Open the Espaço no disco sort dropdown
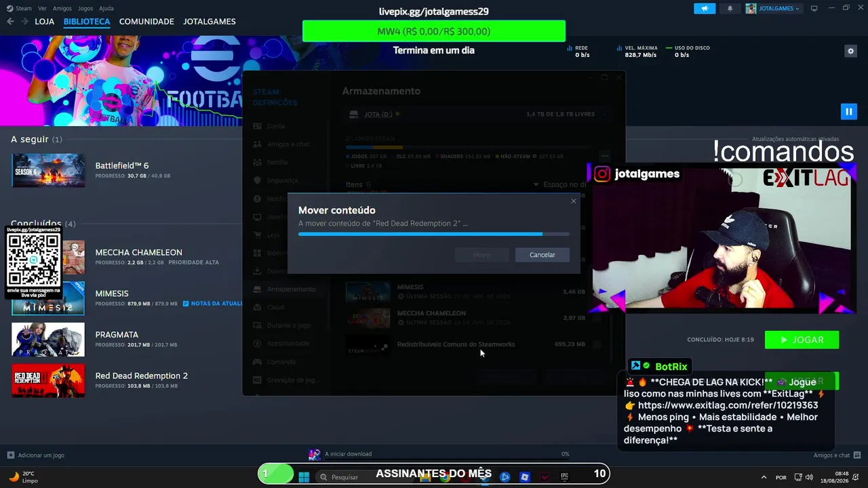868x488 pixels. pos(560,184)
